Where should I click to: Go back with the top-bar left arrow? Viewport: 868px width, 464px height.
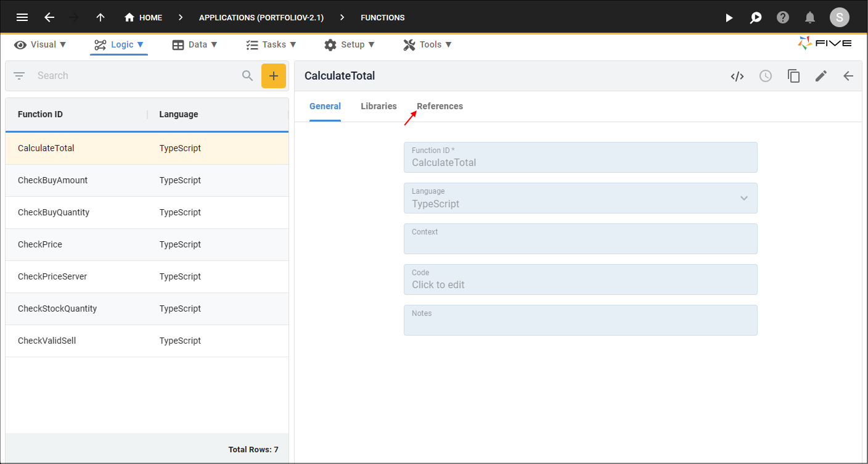pyautogui.click(x=49, y=17)
